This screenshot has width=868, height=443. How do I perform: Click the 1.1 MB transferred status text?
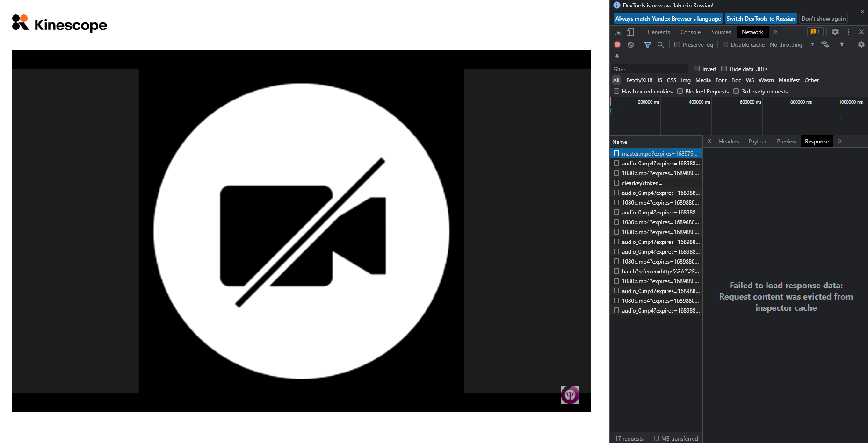[x=675, y=438]
